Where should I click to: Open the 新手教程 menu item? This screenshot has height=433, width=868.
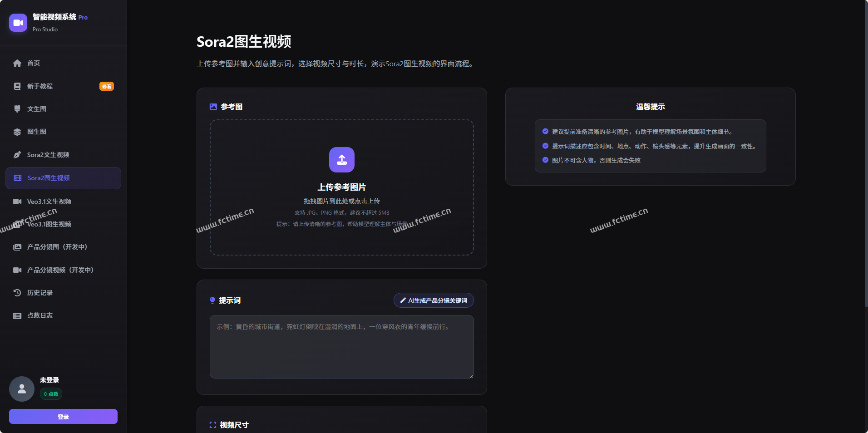click(40, 86)
